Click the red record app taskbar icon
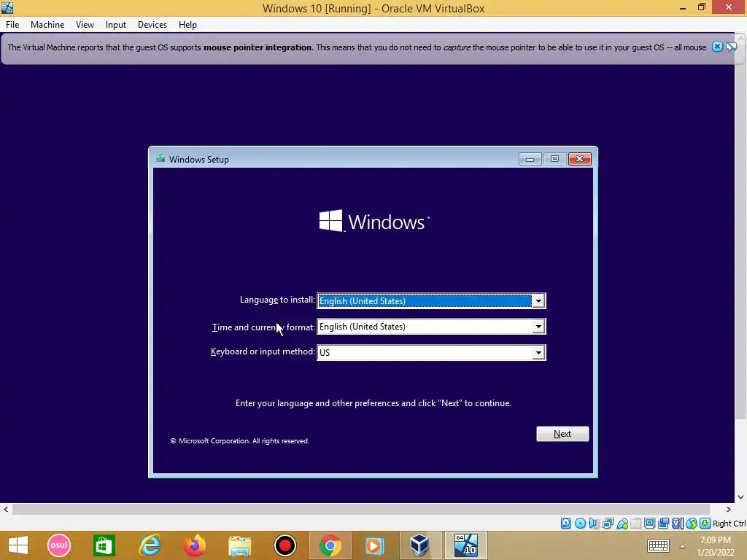This screenshot has width=747, height=560. [x=285, y=545]
